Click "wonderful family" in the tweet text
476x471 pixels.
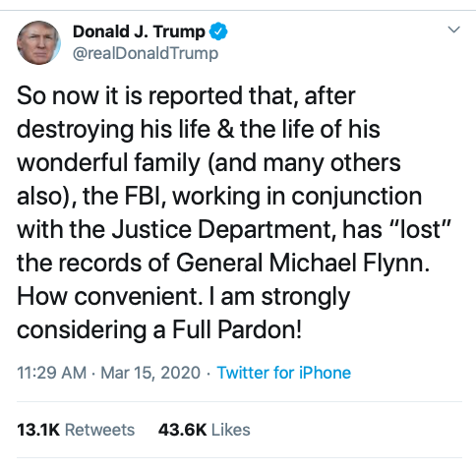(108, 163)
